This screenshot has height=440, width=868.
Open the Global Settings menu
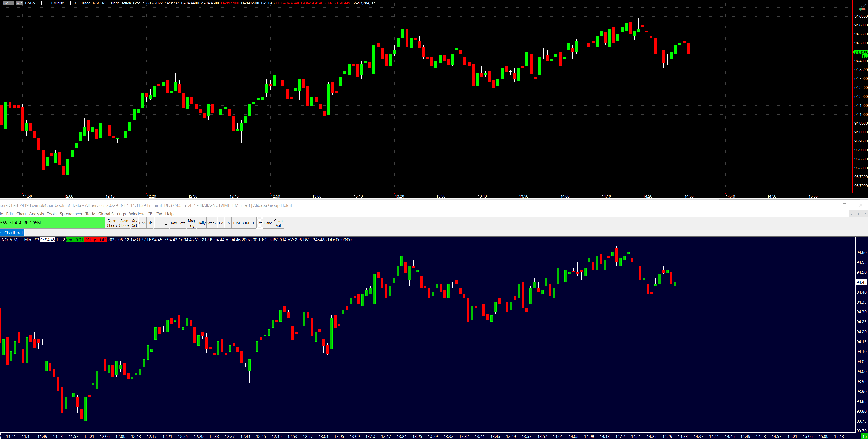point(112,214)
